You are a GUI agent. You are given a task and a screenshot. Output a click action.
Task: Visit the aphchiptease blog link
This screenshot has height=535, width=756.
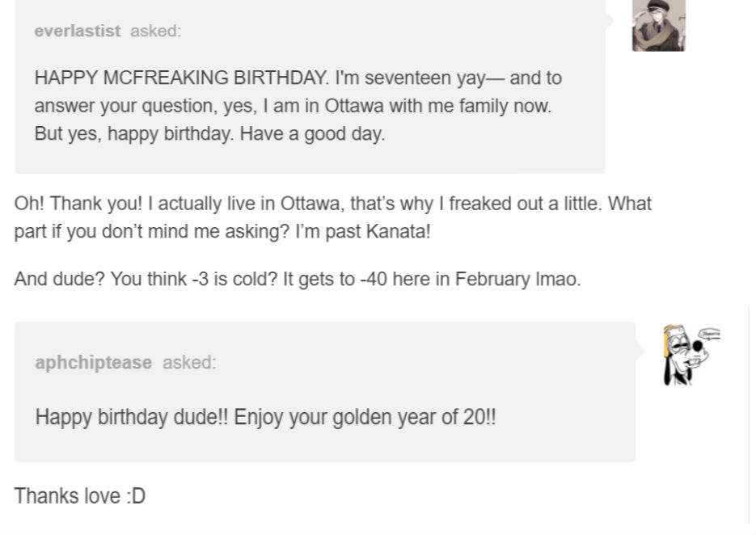click(93, 362)
